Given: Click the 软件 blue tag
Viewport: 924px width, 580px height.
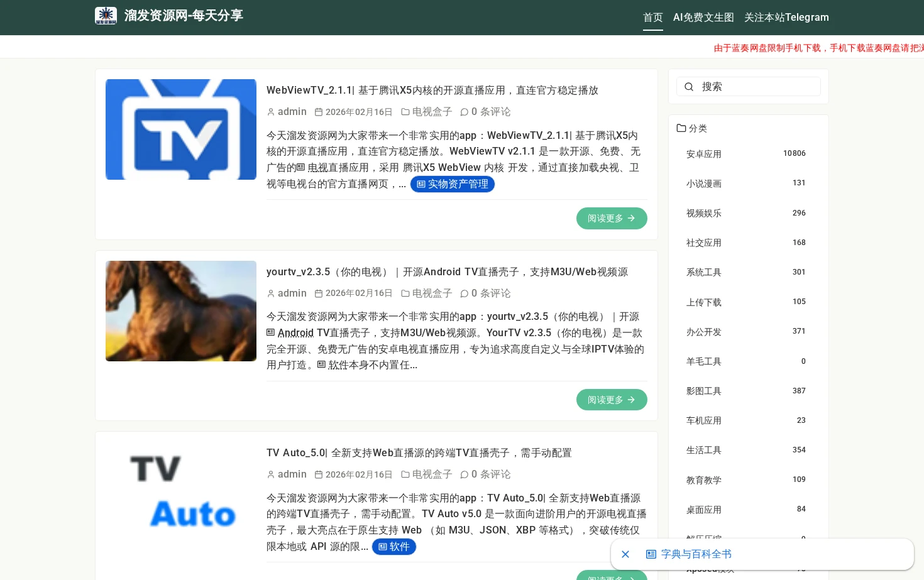Looking at the screenshot, I should 394,547.
